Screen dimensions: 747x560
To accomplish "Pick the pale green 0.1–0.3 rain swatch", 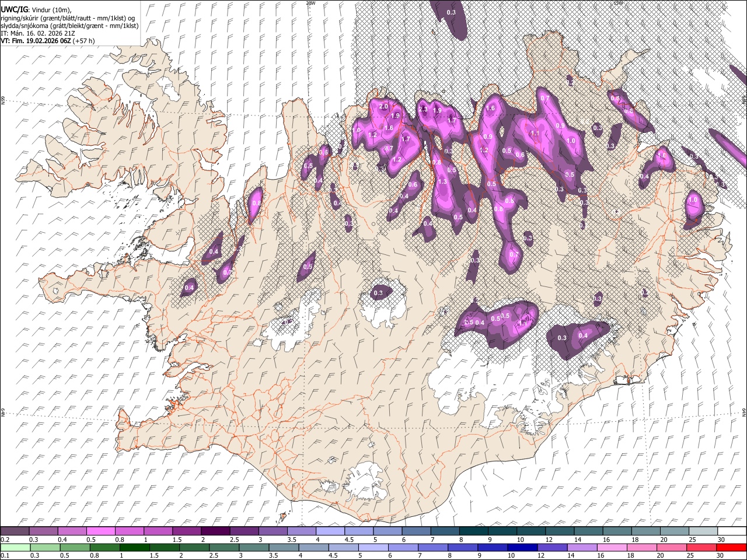I will click(x=14, y=547).
